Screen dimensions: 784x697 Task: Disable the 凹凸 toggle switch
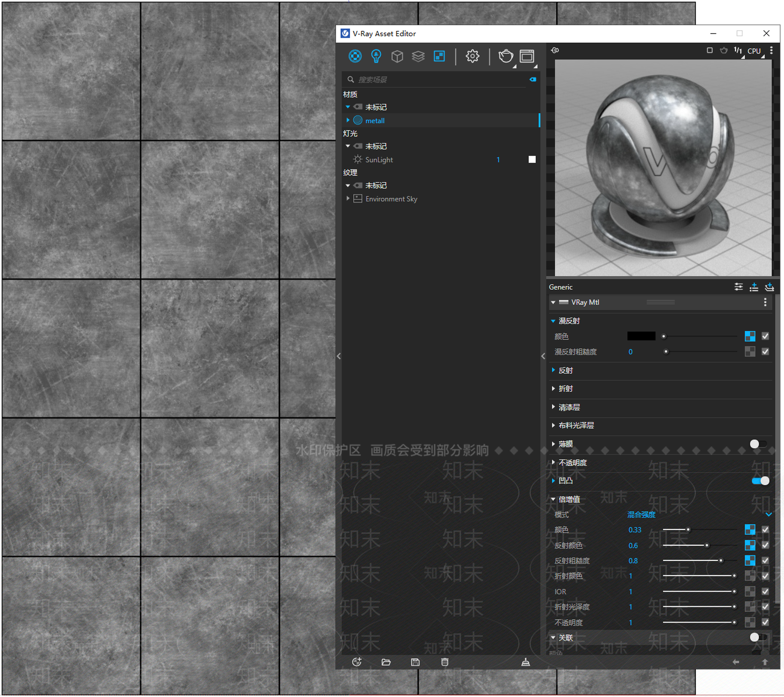pos(760,481)
